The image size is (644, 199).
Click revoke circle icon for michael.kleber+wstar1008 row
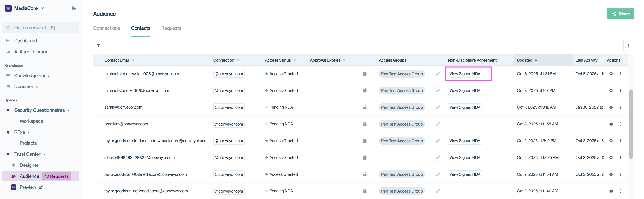click(x=611, y=74)
